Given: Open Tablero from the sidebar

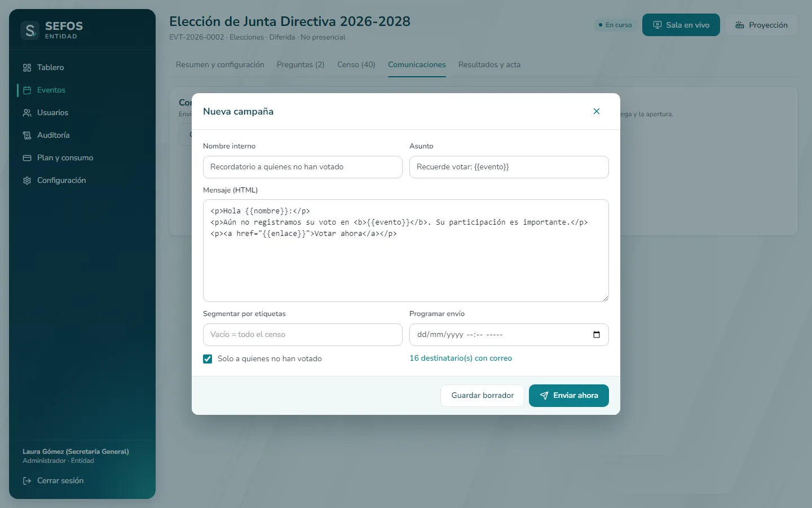Looking at the screenshot, I should coord(82,67).
